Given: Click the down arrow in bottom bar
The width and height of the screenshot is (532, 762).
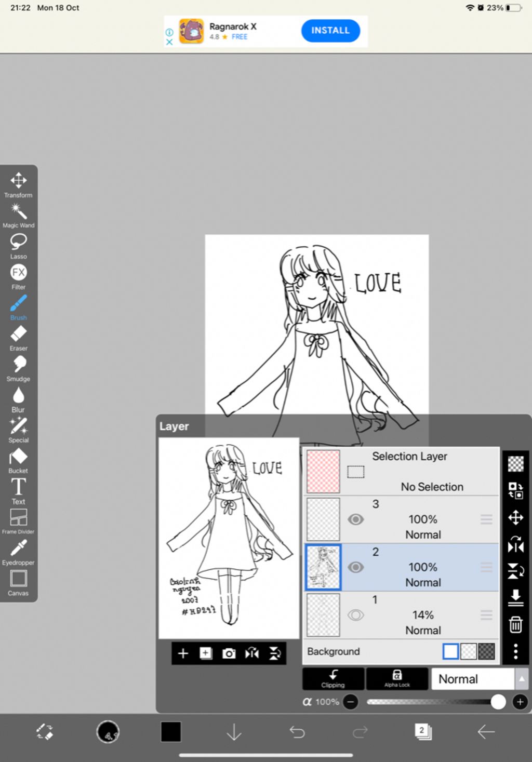Looking at the screenshot, I should coord(234,732).
